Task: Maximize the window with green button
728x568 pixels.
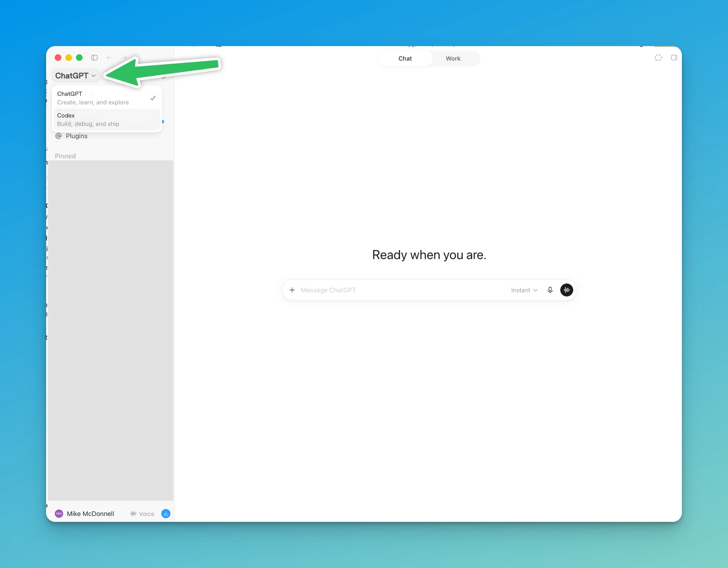Action: click(x=79, y=57)
